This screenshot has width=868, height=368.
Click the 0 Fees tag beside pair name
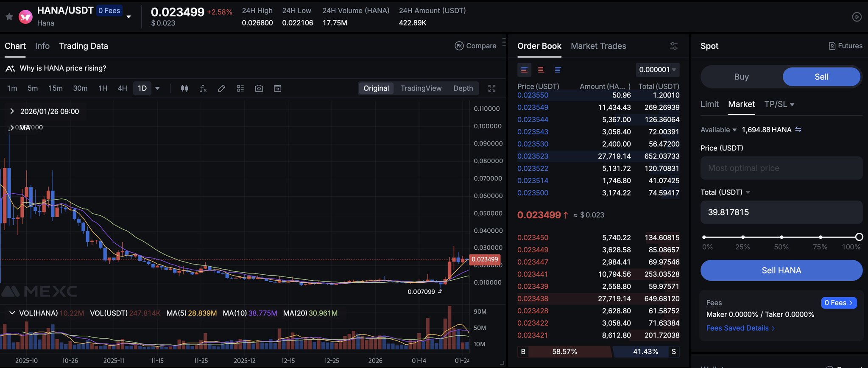(x=109, y=11)
